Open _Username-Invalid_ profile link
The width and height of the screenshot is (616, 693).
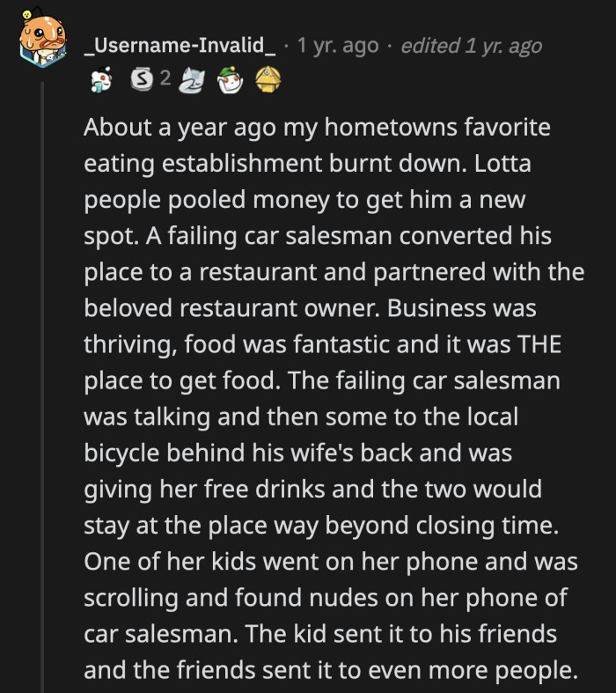[x=180, y=46]
